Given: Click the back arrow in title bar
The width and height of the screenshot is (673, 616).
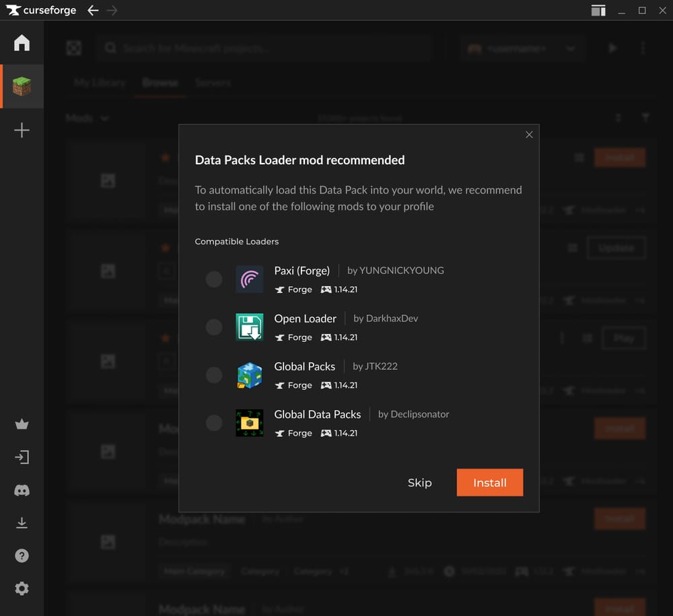Looking at the screenshot, I should point(93,10).
